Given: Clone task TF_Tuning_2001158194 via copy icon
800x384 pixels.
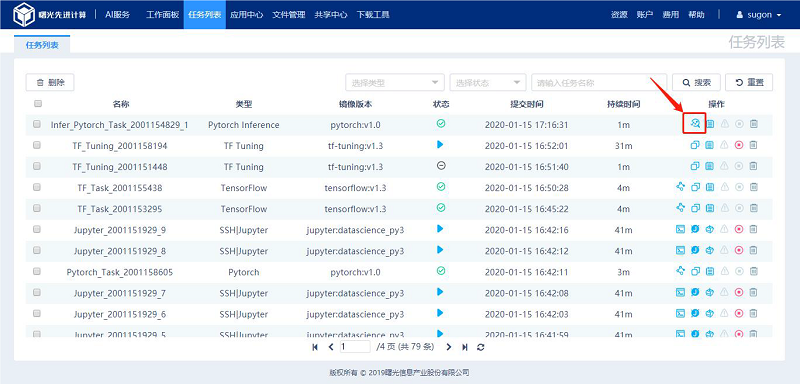Looking at the screenshot, I should click(x=694, y=145).
